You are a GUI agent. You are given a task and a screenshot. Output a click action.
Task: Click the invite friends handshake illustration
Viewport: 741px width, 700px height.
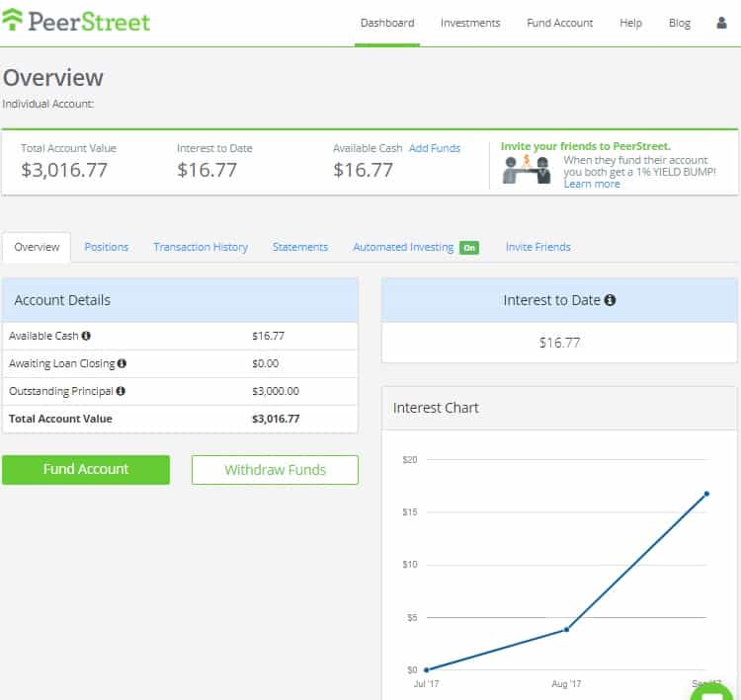pyautogui.click(x=527, y=170)
